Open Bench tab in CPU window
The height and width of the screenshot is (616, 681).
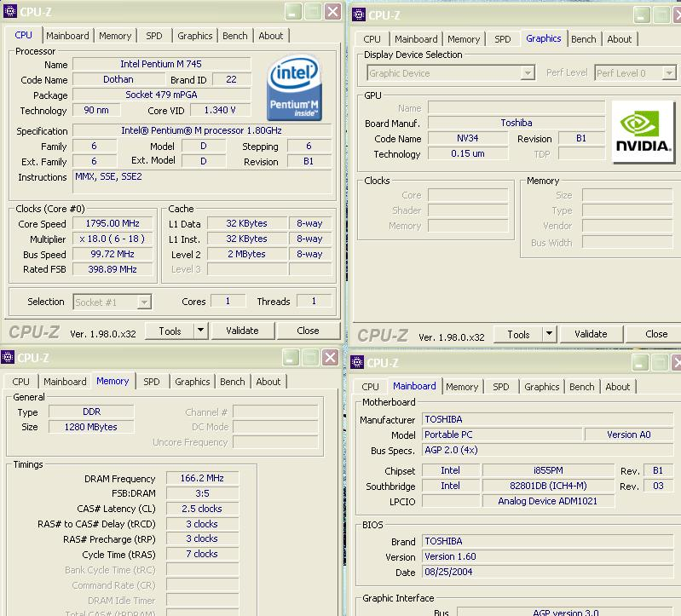[235, 36]
